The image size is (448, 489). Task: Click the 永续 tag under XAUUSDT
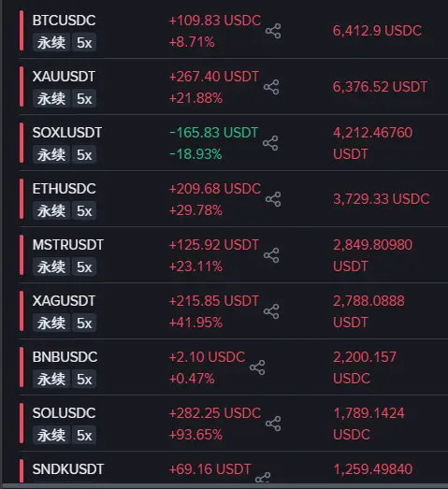click(51, 98)
